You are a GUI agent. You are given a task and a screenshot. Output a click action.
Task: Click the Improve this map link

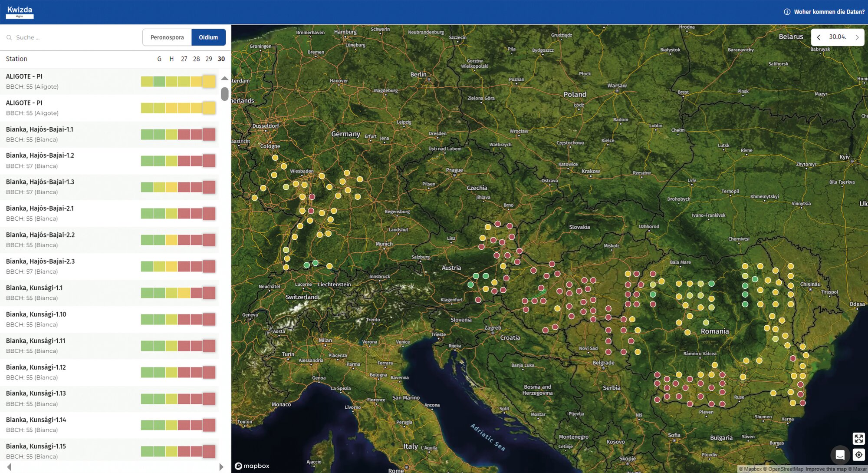[x=825, y=469]
